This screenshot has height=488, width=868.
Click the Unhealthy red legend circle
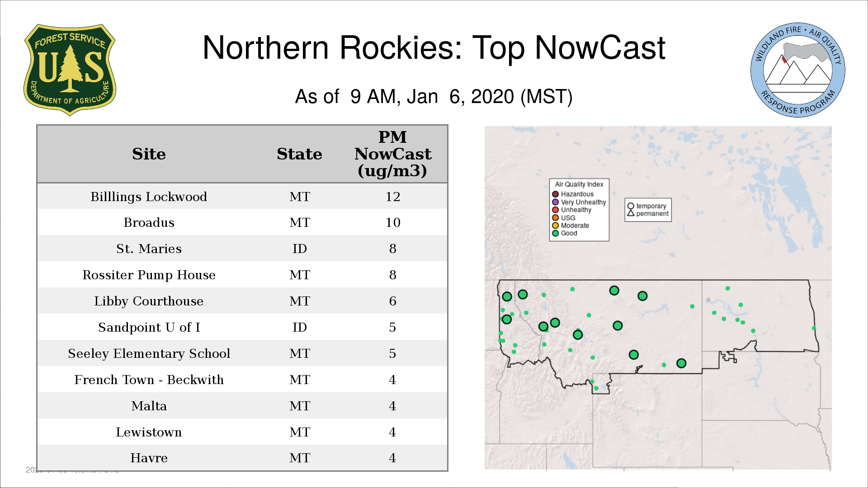point(555,210)
